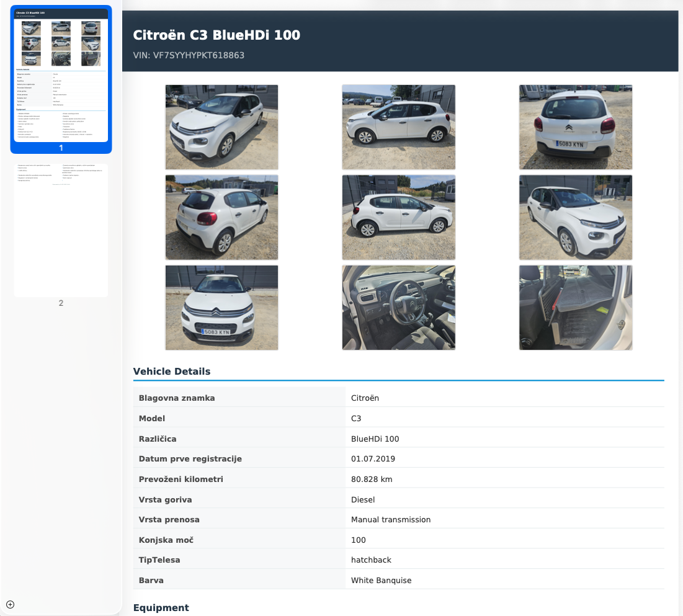Viewport: 683px width, 616px height.
Task: Open front-left angle photo of white Citroën
Action: 221,127
